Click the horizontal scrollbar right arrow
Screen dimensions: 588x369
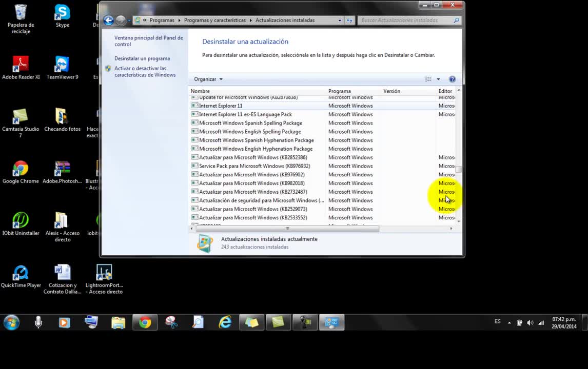pyautogui.click(x=451, y=228)
